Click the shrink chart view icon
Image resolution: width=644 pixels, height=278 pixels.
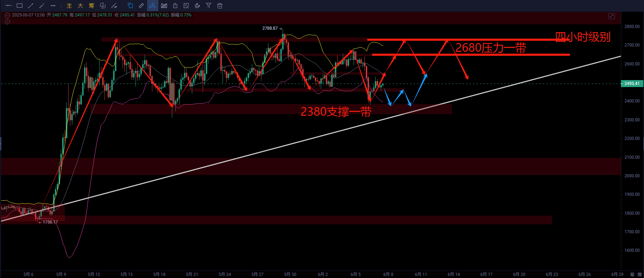coord(612,16)
